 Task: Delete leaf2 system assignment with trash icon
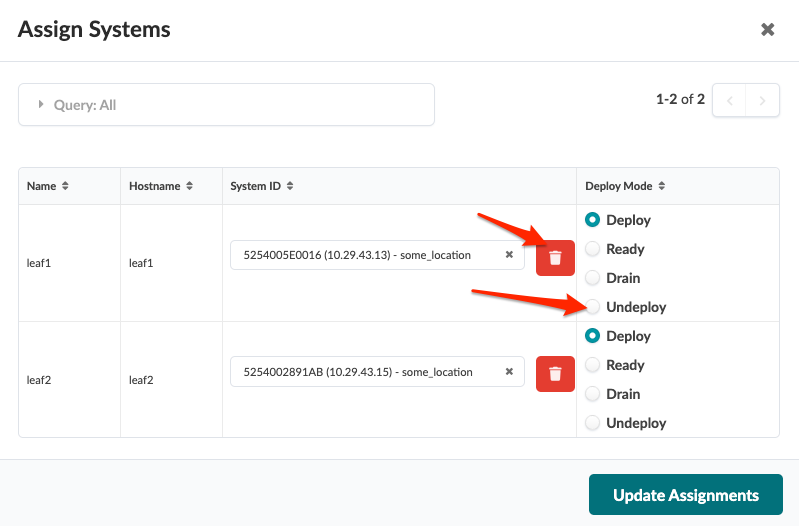click(x=556, y=373)
